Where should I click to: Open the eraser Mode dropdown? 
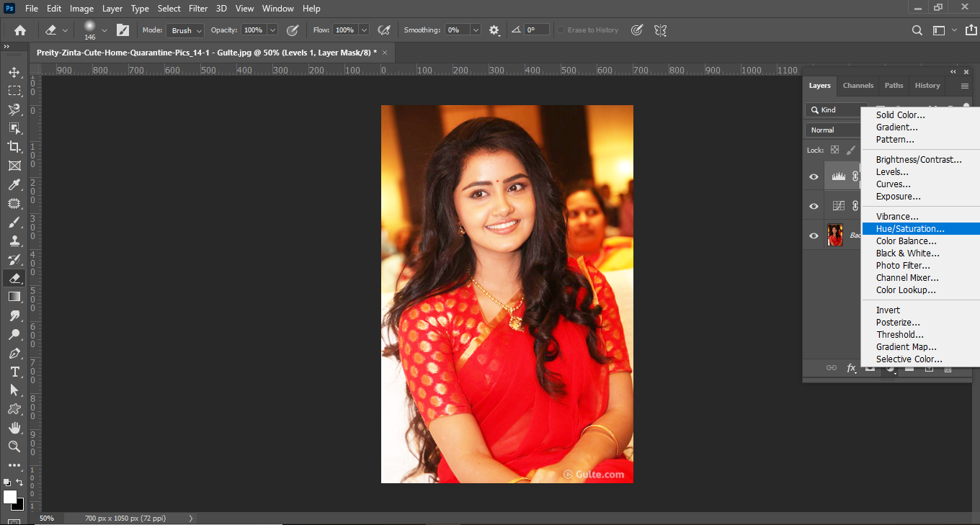186,30
